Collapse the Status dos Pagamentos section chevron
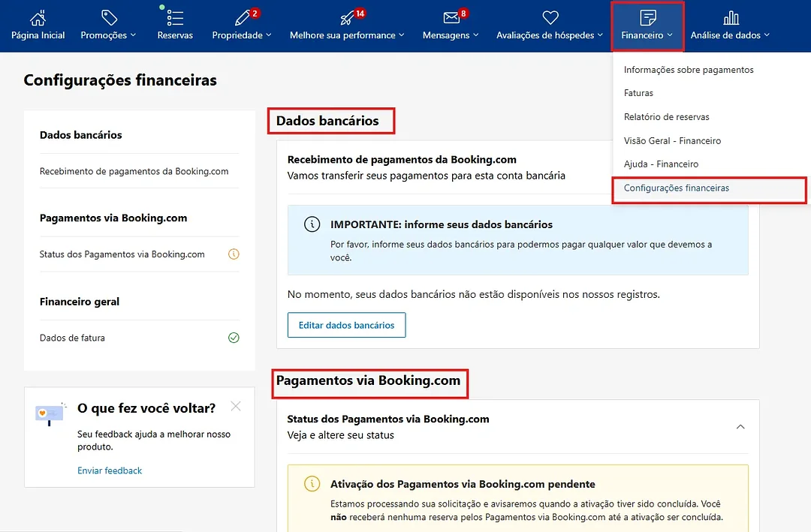This screenshot has height=532, width=811. 740,426
